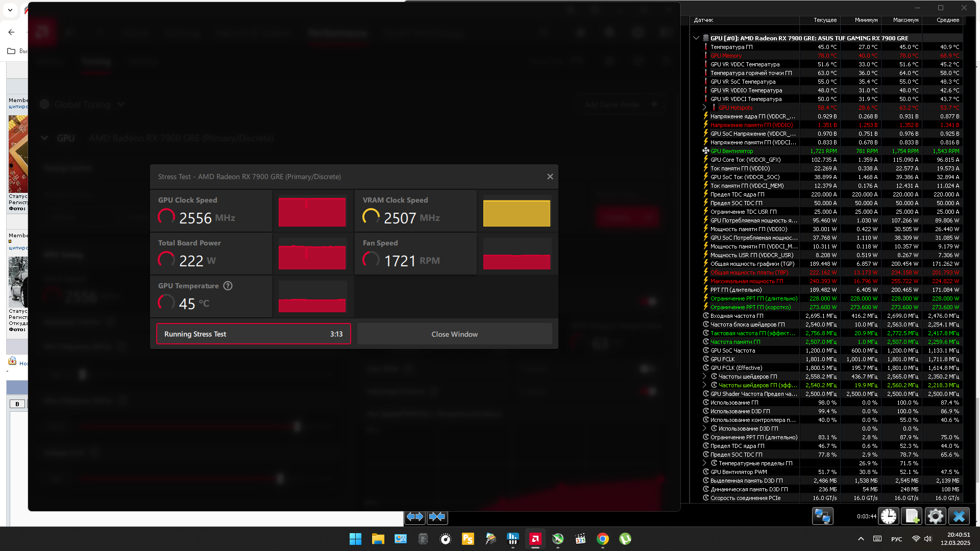Collapse the GPU [#0] AMD Radeon sensor group
Screen dimensions: 980x551
696,38
